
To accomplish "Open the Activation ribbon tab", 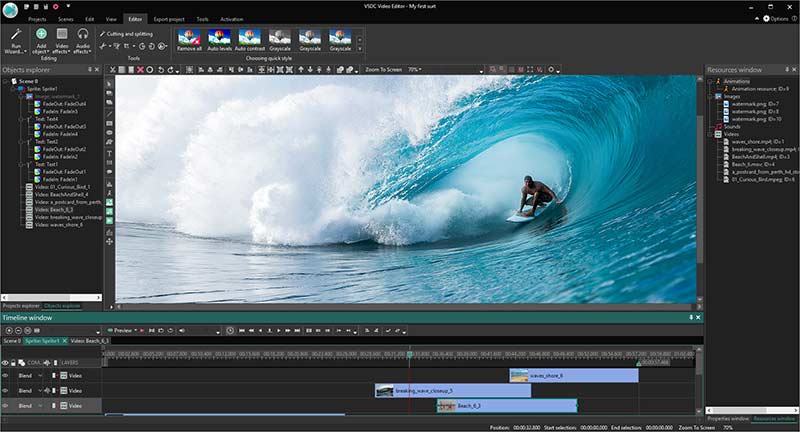I will 232,19.
